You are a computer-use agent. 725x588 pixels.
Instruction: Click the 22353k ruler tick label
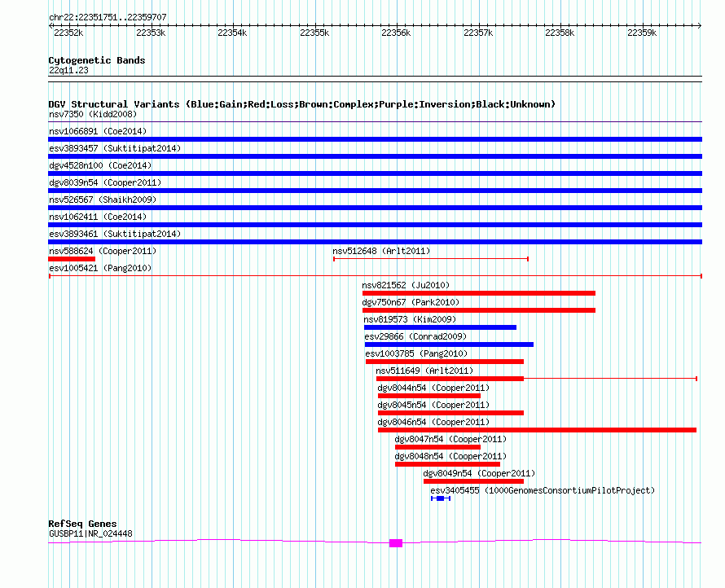[151, 33]
